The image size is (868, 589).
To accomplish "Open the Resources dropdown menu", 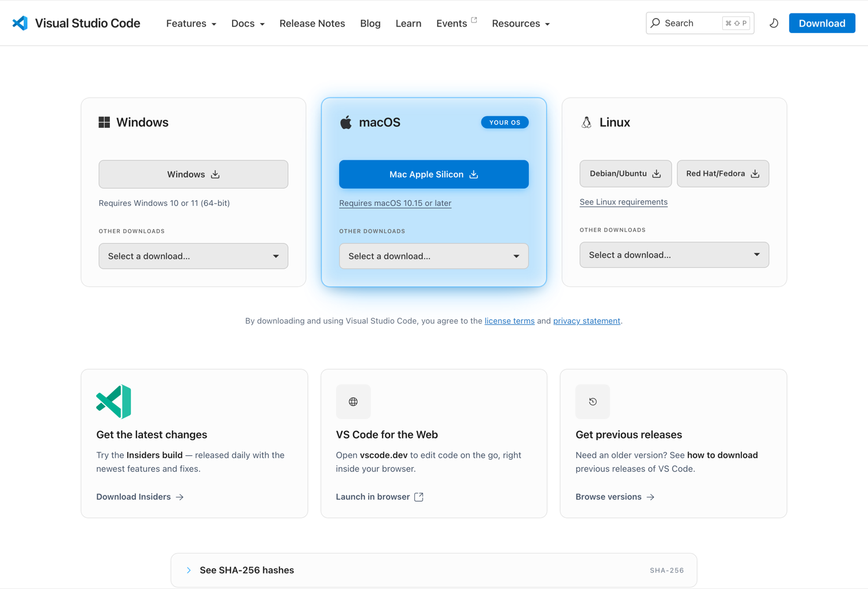I will pos(521,23).
